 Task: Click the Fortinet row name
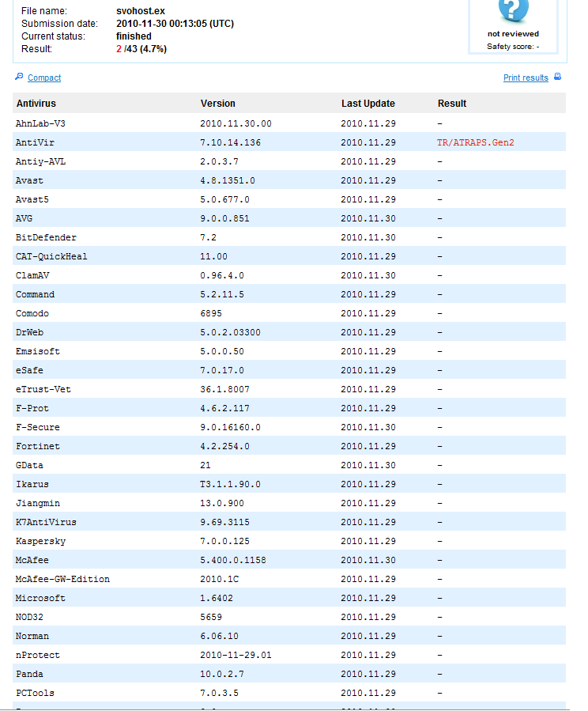coord(38,447)
